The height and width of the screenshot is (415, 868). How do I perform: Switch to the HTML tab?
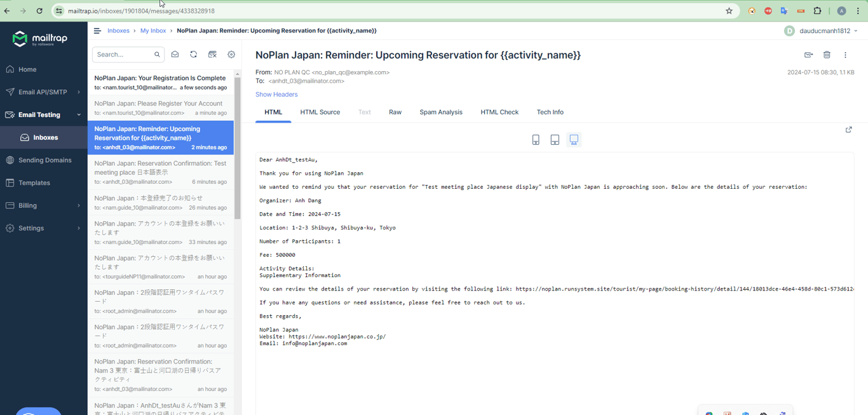273,112
